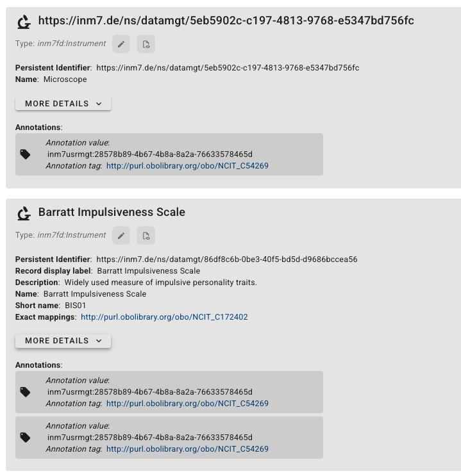Click the chevron on the Microscope MORE DETAILS button
461x476 pixels.
pos(99,104)
